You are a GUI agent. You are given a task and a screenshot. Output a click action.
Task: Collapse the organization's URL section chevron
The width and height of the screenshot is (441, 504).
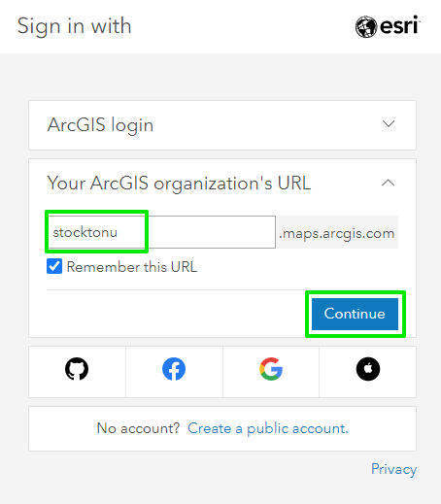388,183
